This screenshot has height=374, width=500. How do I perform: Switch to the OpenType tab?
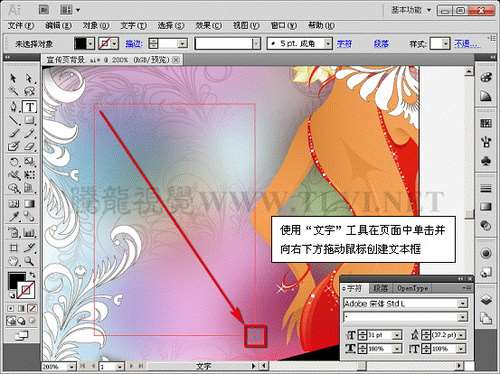412,288
